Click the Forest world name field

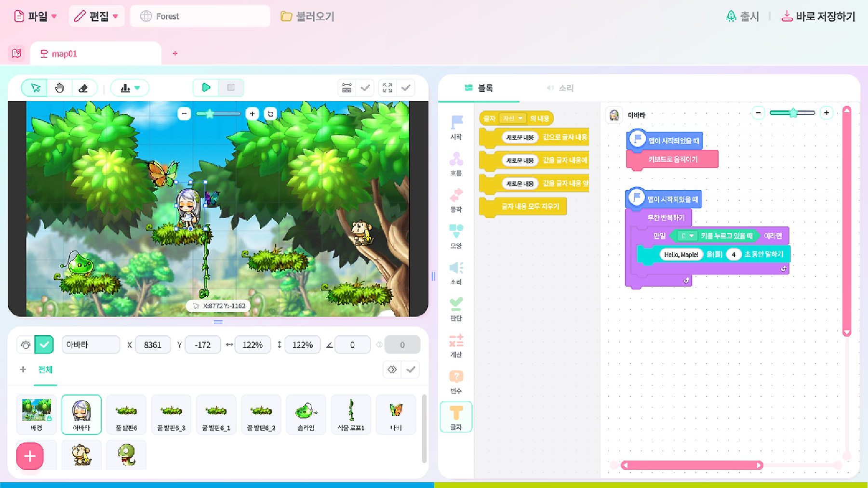click(x=200, y=16)
